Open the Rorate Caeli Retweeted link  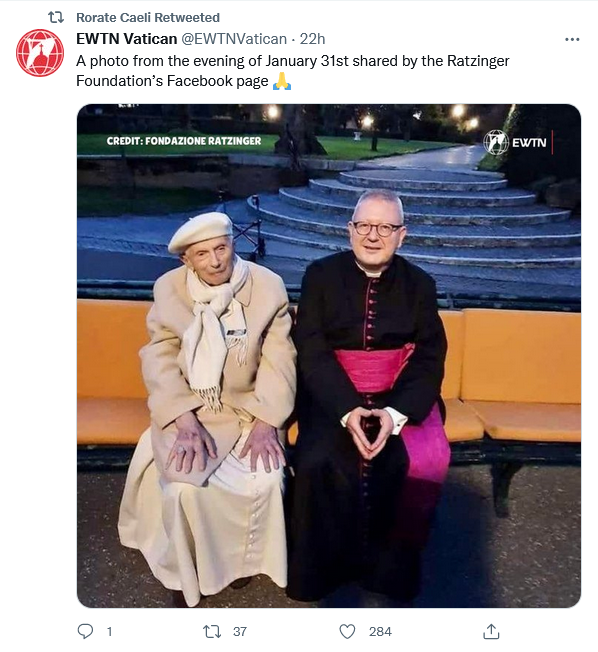pos(148,17)
